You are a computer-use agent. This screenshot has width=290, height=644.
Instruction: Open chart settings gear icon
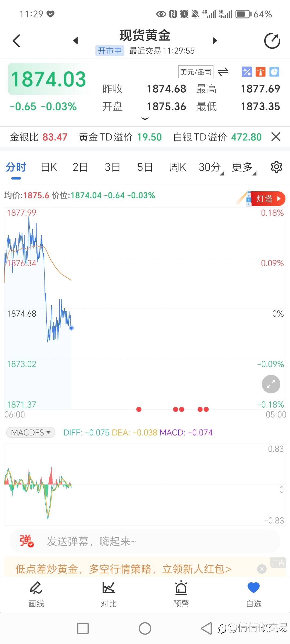[x=276, y=167]
